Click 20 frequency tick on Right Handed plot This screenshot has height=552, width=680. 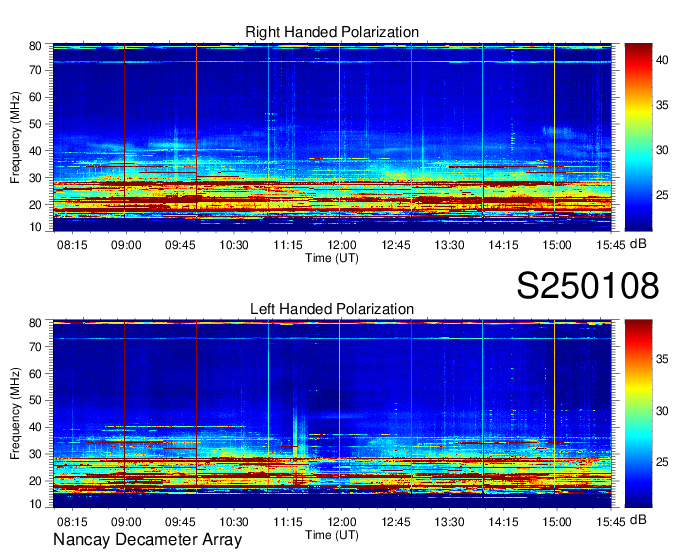coord(35,205)
